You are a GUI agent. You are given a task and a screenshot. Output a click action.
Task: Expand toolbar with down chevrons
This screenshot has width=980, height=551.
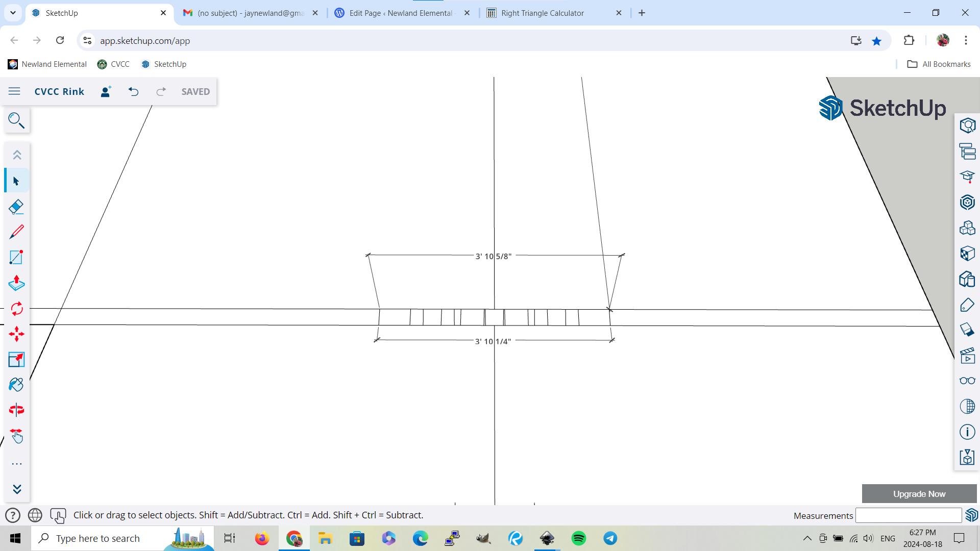[16, 489]
